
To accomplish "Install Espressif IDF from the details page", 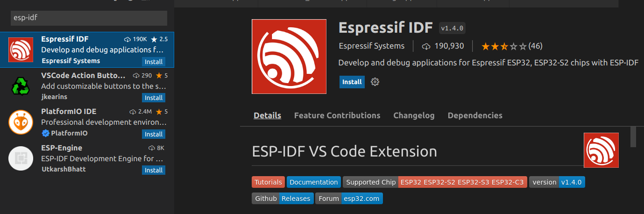I will 352,82.
